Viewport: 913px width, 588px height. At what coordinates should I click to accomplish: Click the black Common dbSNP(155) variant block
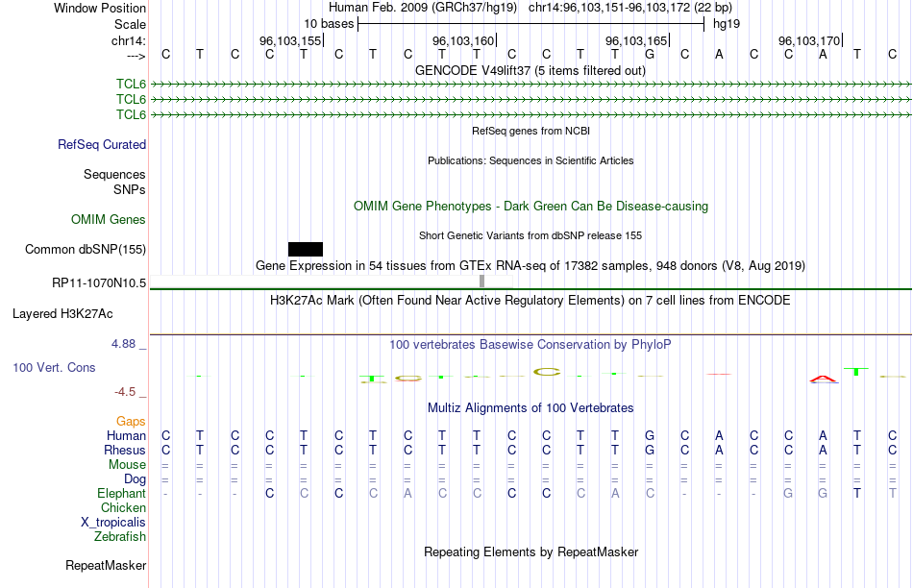305,249
